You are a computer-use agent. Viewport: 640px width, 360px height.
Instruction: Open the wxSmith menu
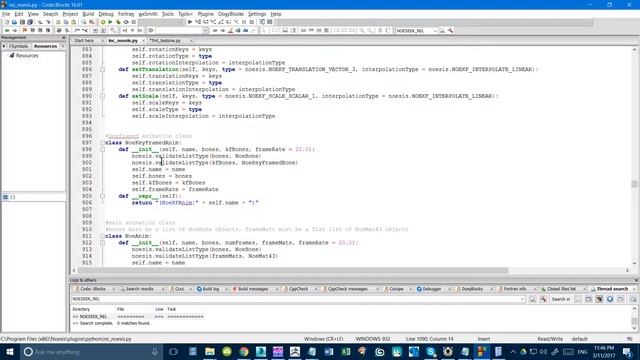pyautogui.click(x=148, y=14)
